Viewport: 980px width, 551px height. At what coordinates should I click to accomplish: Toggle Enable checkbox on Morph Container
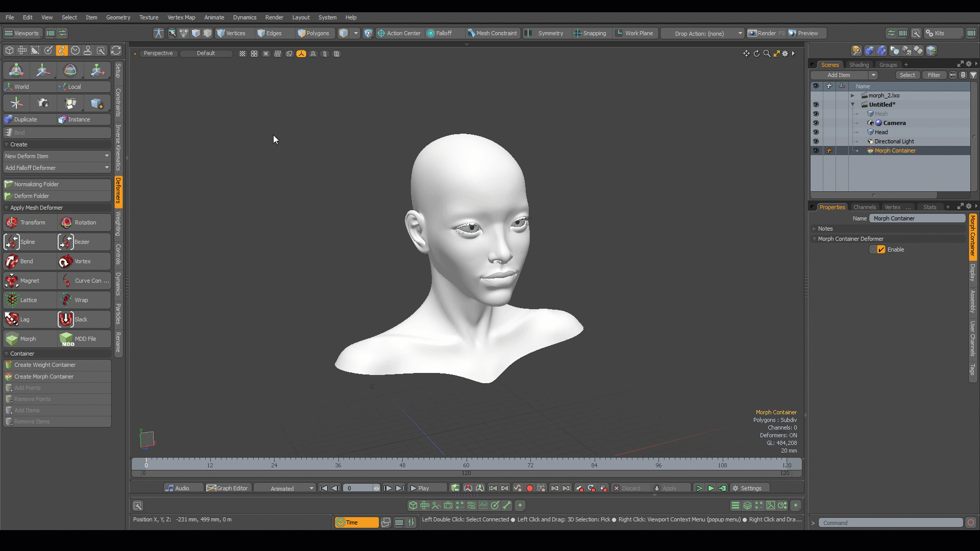click(x=881, y=249)
